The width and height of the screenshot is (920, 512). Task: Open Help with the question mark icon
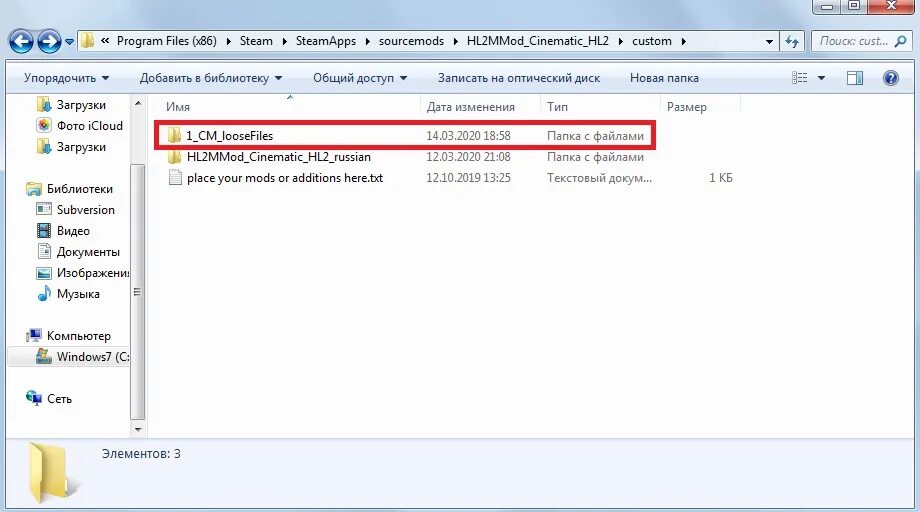[891, 78]
